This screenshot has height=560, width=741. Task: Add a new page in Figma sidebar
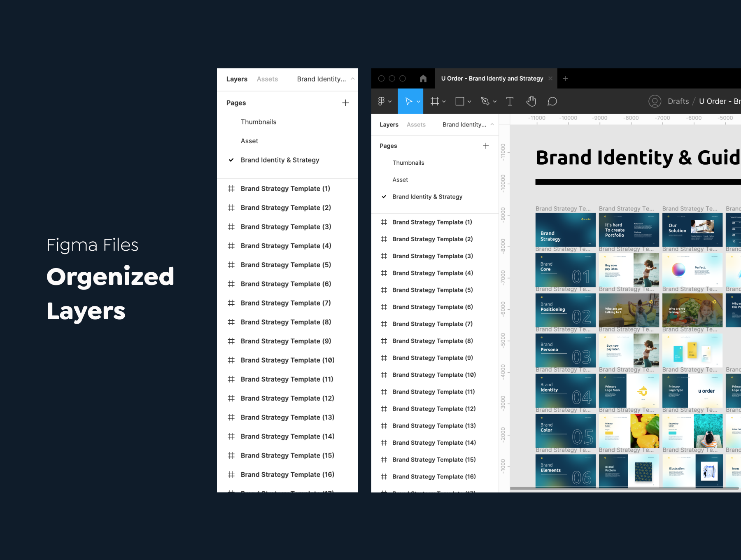pos(486,146)
